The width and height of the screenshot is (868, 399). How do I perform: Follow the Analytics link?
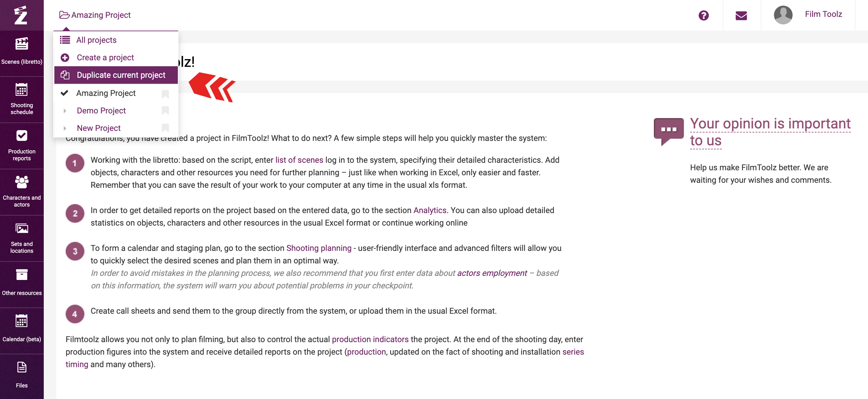click(x=430, y=211)
